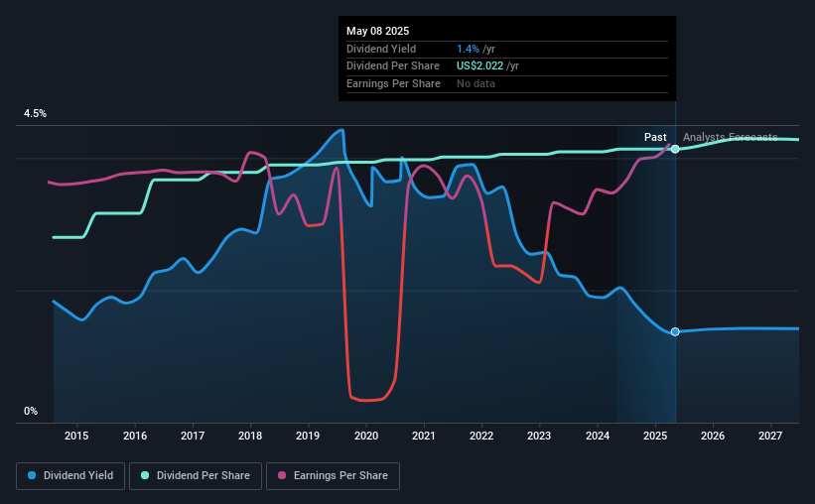Screen dimensions: 815x504
Task: Click the 2022 x-axis label
Action: tap(481, 436)
